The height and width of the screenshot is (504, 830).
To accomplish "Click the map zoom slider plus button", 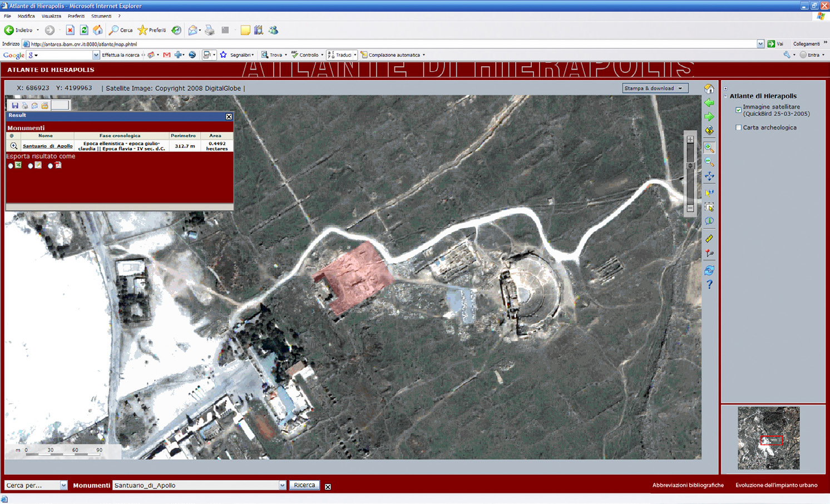I will (x=690, y=140).
